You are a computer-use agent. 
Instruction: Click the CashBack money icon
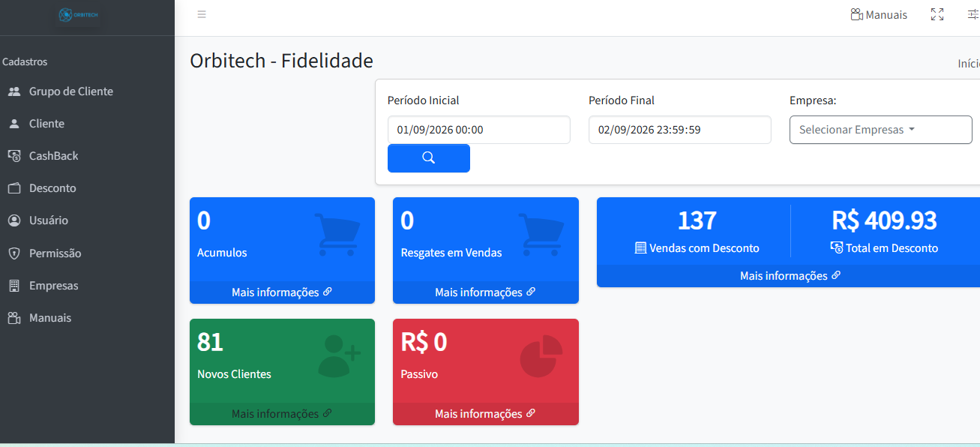click(13, 156)
